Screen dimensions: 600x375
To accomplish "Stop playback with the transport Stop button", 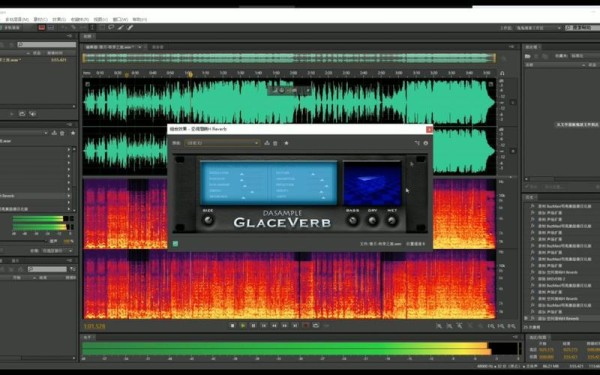I will [232, 326].
